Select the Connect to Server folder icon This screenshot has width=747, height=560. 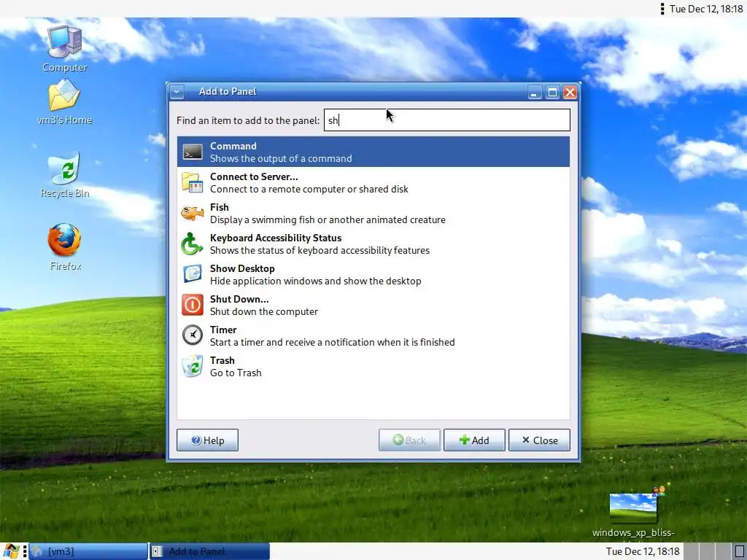click(193, 183)
